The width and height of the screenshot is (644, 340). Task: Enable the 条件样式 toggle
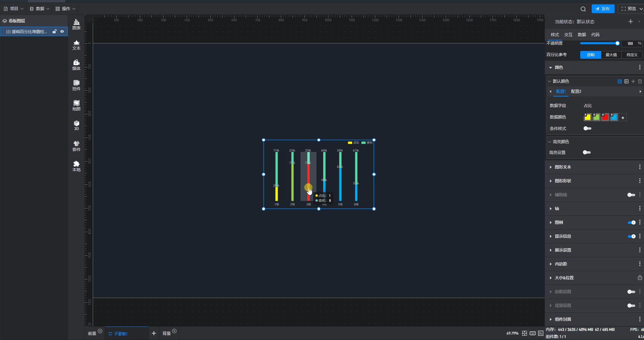(x=587, y=128)
